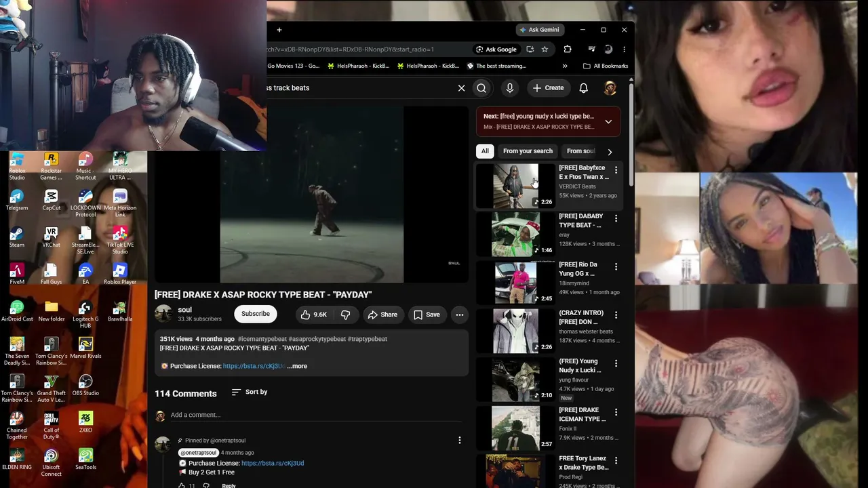Open the YouTube account avatar menu
The width and height of the screenshot is (868, 488).
click(x=610, y=88)
